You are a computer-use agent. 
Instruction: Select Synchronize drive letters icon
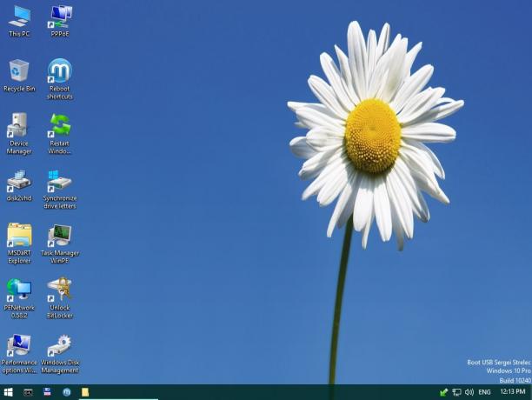(60, 189)
